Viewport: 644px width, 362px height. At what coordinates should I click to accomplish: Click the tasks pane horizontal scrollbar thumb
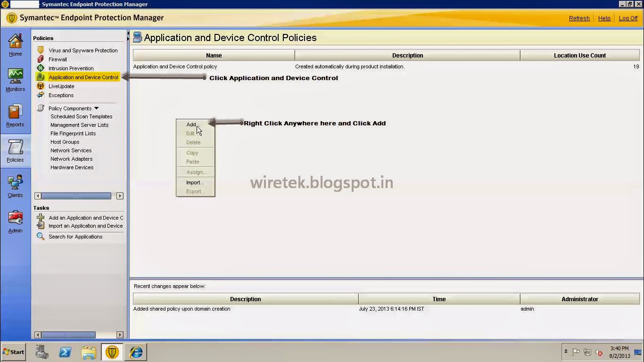(x=68, y=335)
